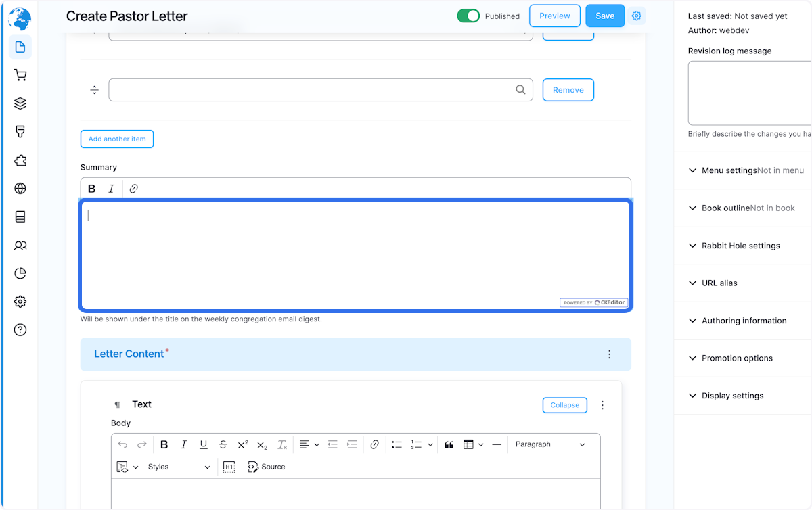Select the Superscript formatting icon
Viewport: 812px width, 510px height.
pos(242,444)
